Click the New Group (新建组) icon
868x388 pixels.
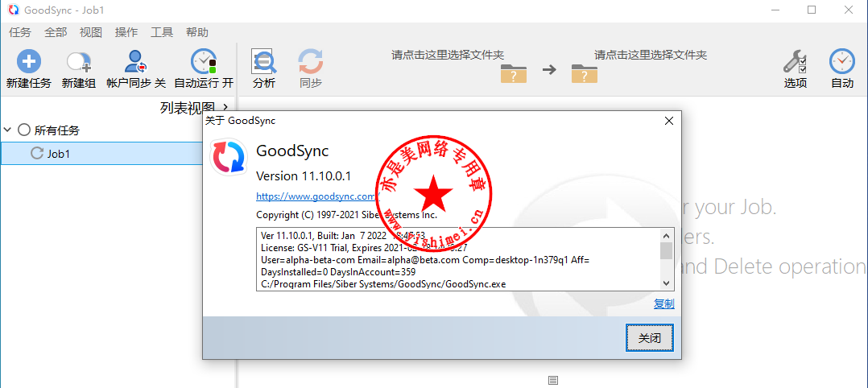point(79,61)
